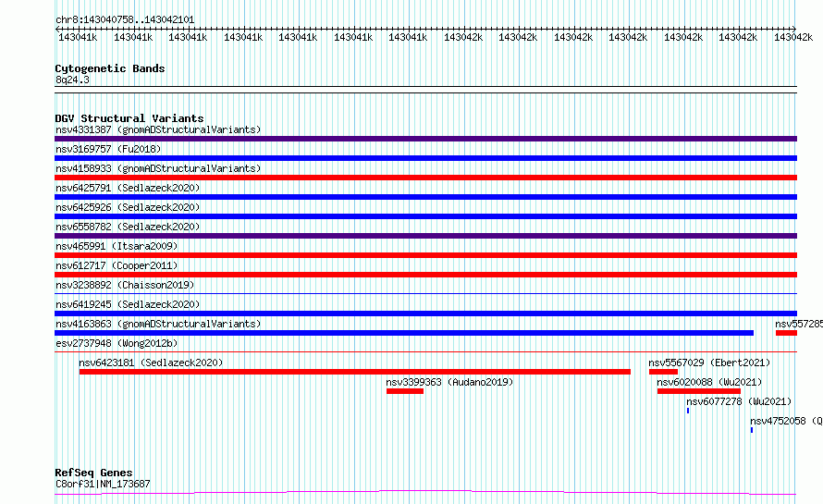This screenshot has height=504, width=823.
Task: Select the Cytogenetic Bands track title
Action: pos(110,68)
